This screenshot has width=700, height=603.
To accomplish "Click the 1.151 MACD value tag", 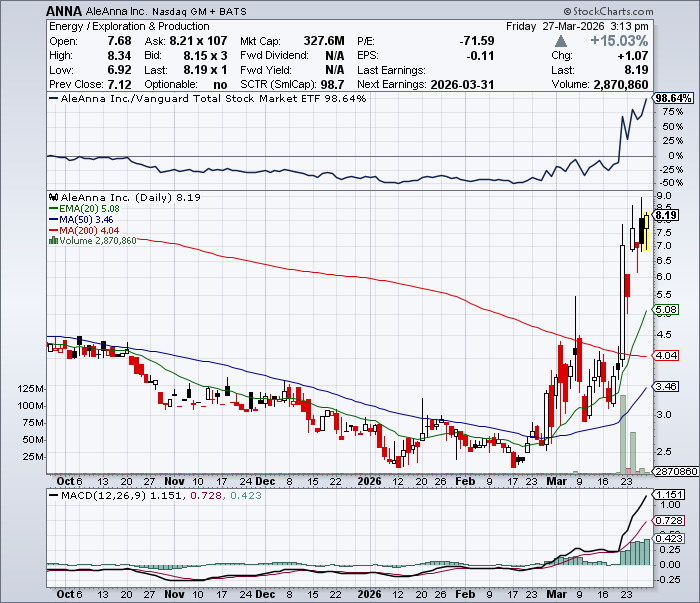I will 668,495.
